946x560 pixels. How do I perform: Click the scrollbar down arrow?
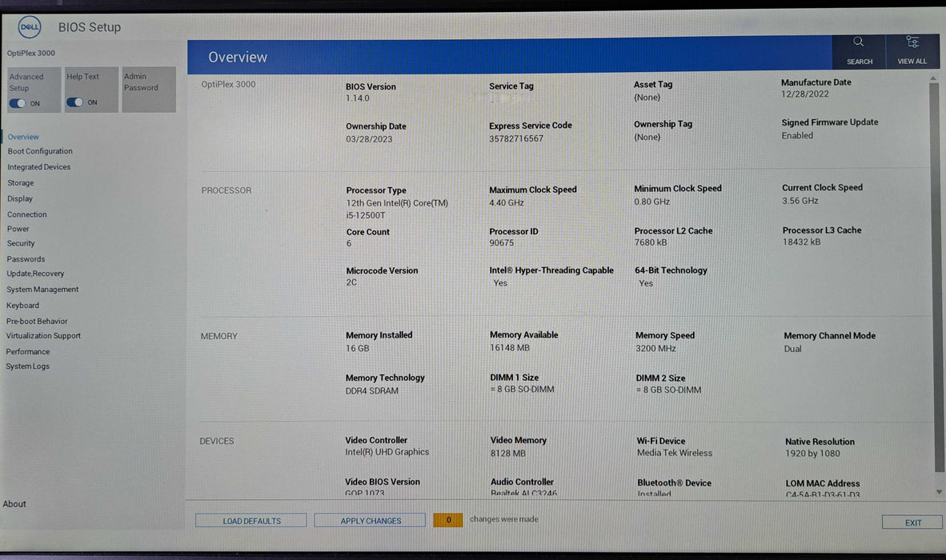tap(938, 492)
